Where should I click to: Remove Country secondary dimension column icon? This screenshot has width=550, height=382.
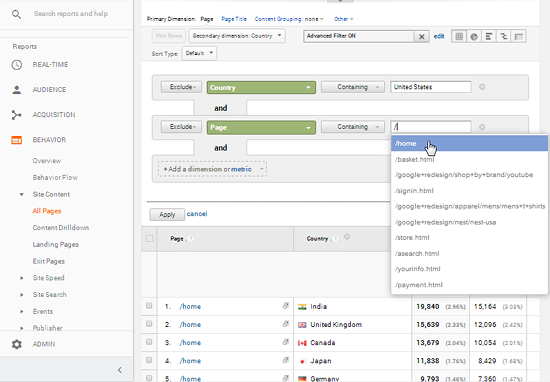[x=347, y=237]
